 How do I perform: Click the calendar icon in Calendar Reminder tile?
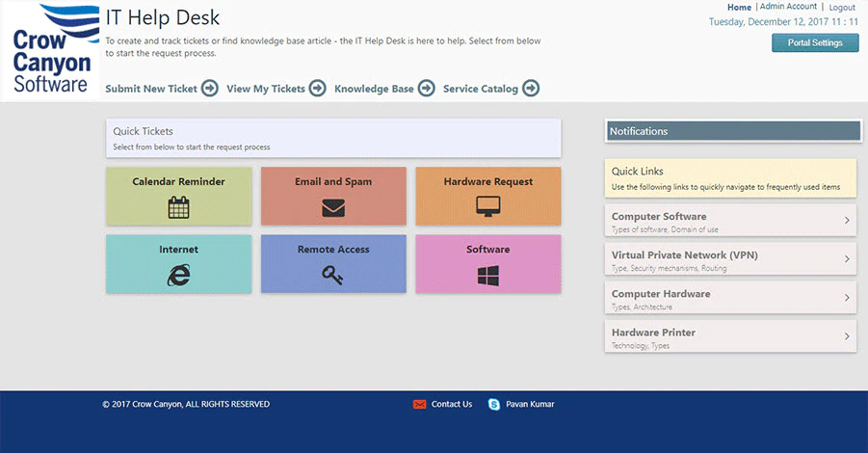pos(178,207)
